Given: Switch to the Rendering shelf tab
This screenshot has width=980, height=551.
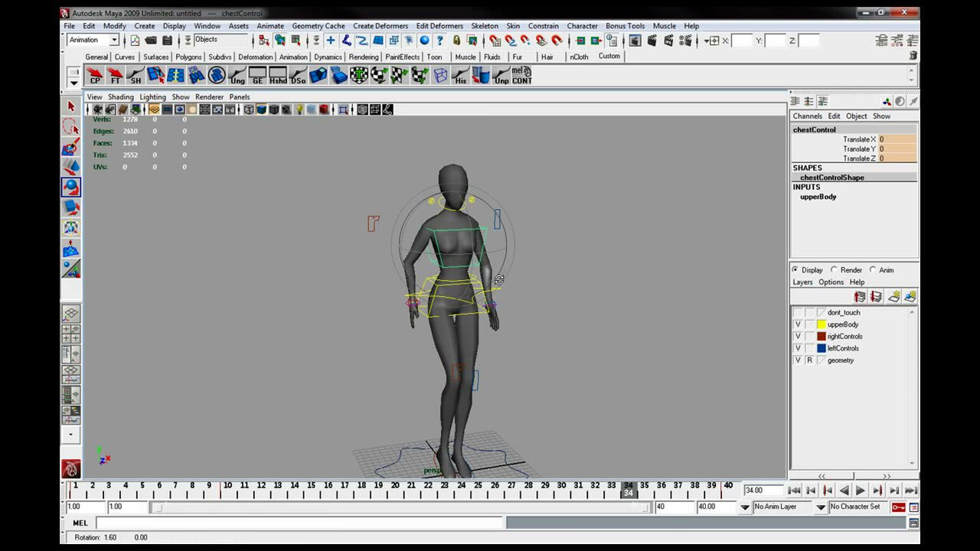Looking at the screenshot, I should tap(364, 57).
